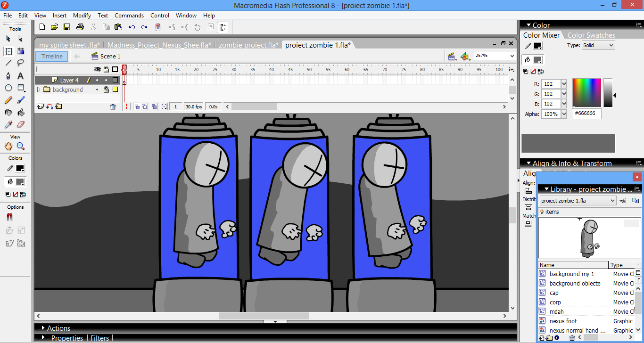Select the Subselection tool
Viewport: 644px width, 343px height.
[21, 39]
